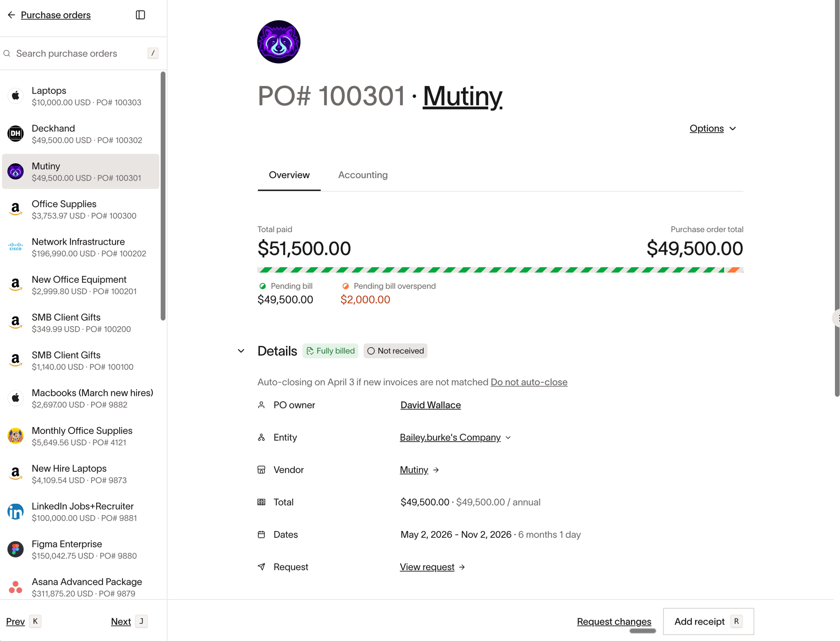Click the Monthly Office Supplies vendor icon
The height and width of the screenshot is (641, 840).
click(16, 436)
